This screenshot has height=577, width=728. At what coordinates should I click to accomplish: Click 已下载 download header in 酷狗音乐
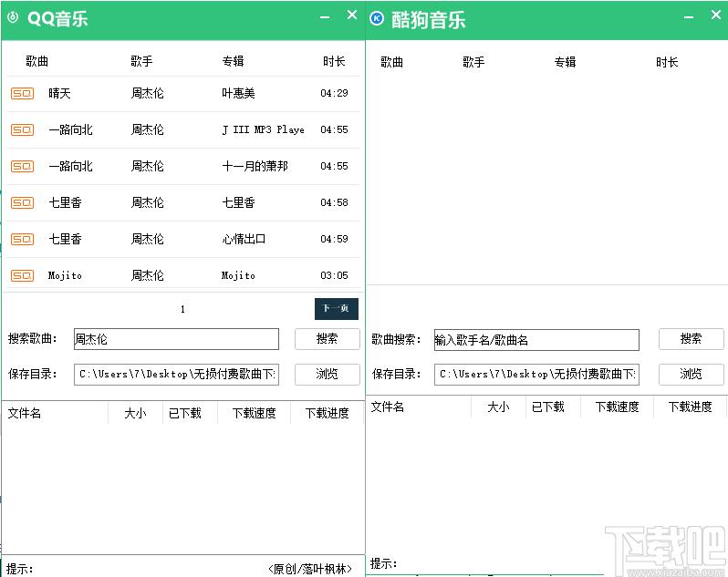(x=548, y=407)
